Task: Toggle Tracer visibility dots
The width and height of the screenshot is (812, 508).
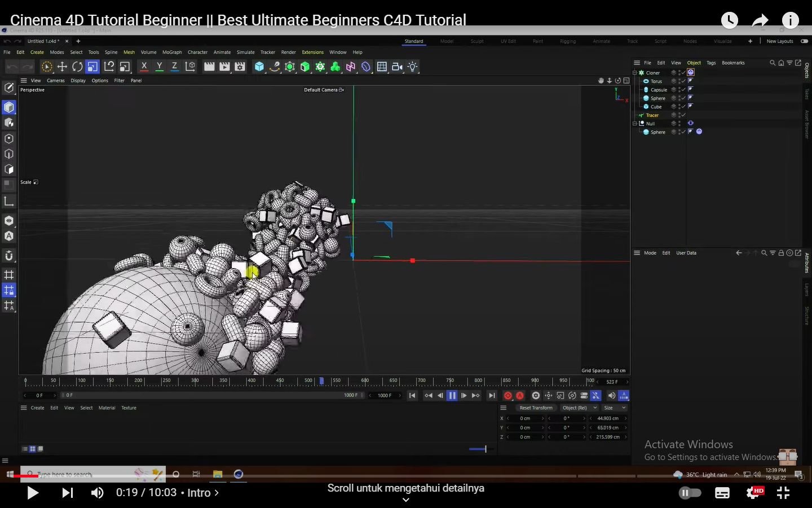Action: click(679, 115)
